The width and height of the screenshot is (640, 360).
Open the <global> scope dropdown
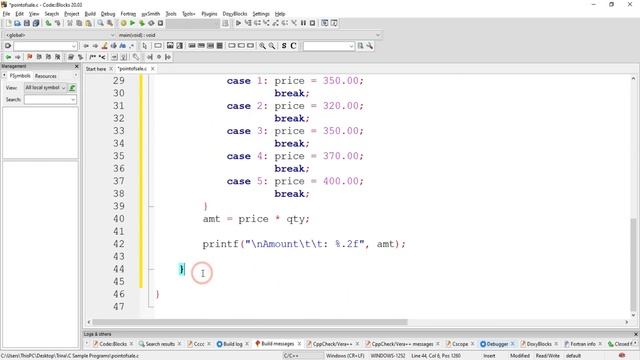click(59, 35)
